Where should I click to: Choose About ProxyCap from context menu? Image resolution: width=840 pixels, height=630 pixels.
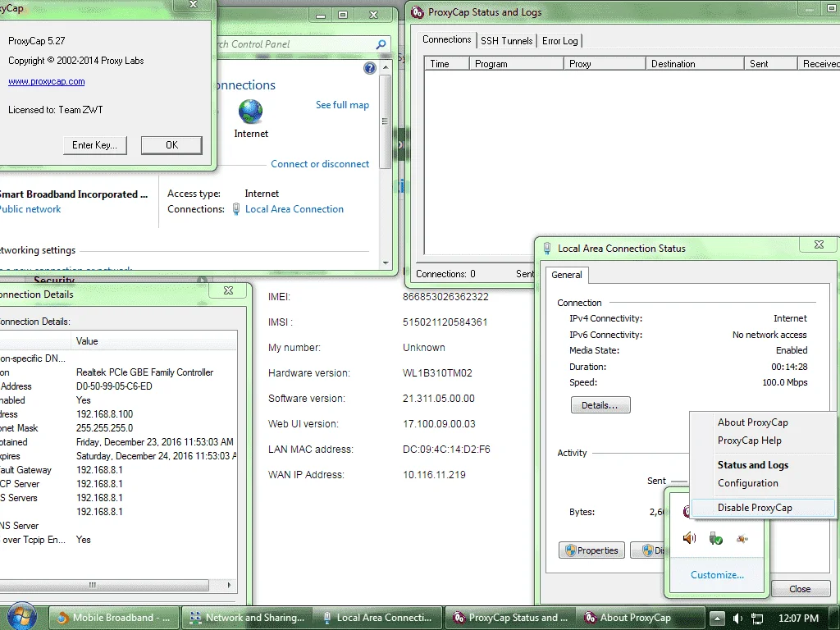(x=753, y=422)
